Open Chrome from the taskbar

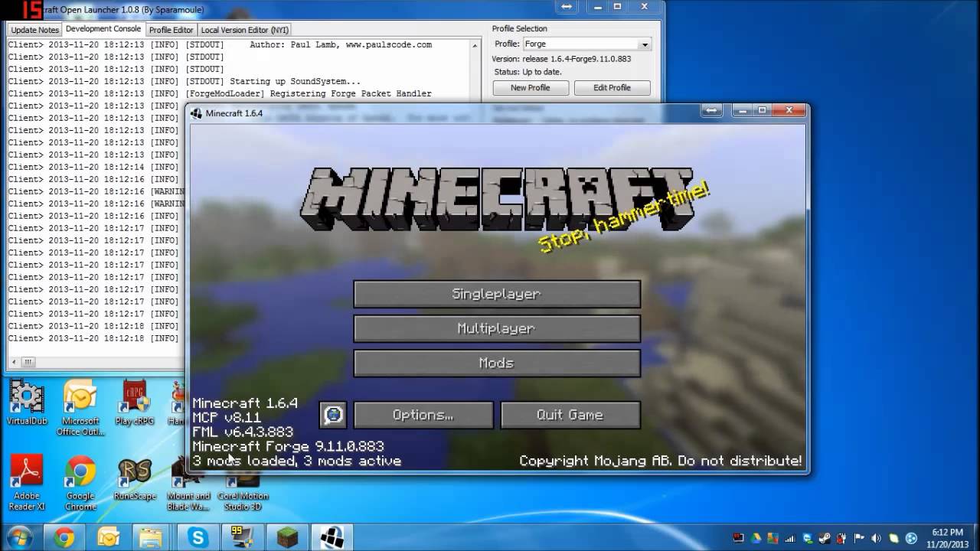(x=64, y=538)
